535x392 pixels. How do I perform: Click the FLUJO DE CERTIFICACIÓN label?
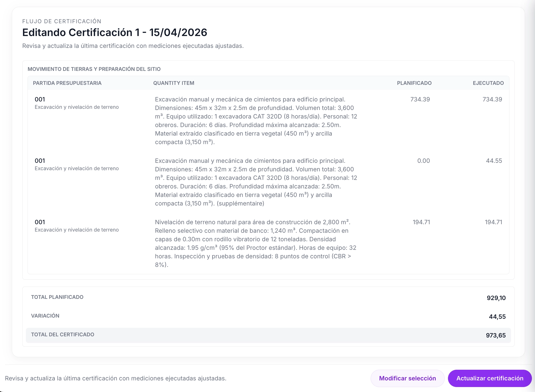point(62,21)
